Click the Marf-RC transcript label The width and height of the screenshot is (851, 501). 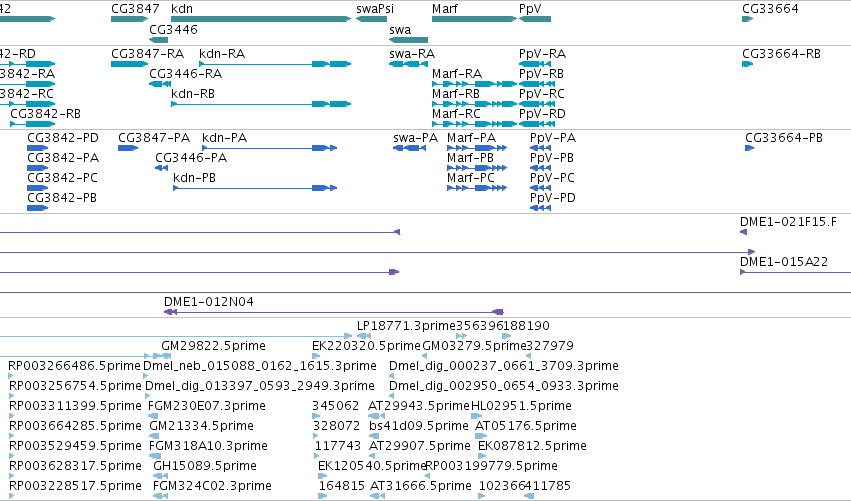click(456, 114)
